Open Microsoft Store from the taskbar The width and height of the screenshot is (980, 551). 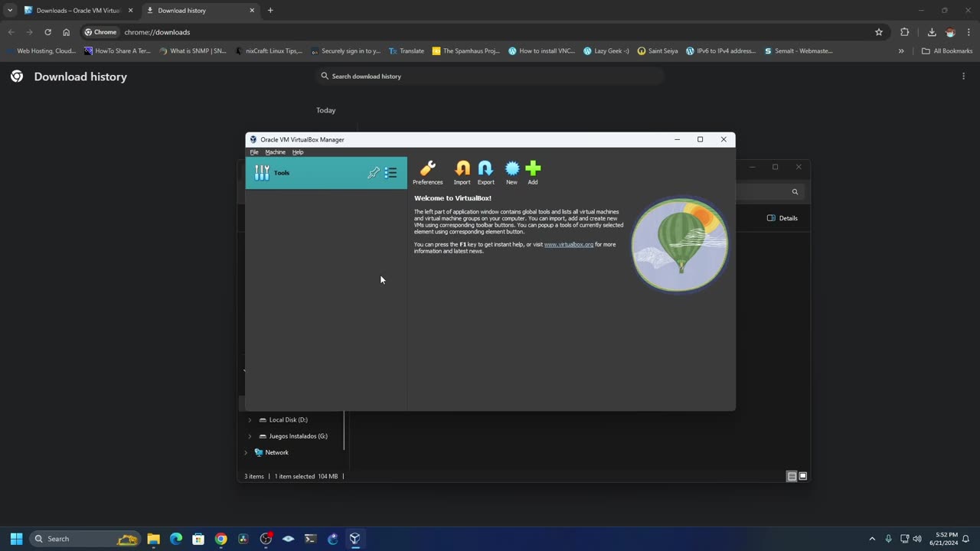pyautogui.click(x=198, y=539)
